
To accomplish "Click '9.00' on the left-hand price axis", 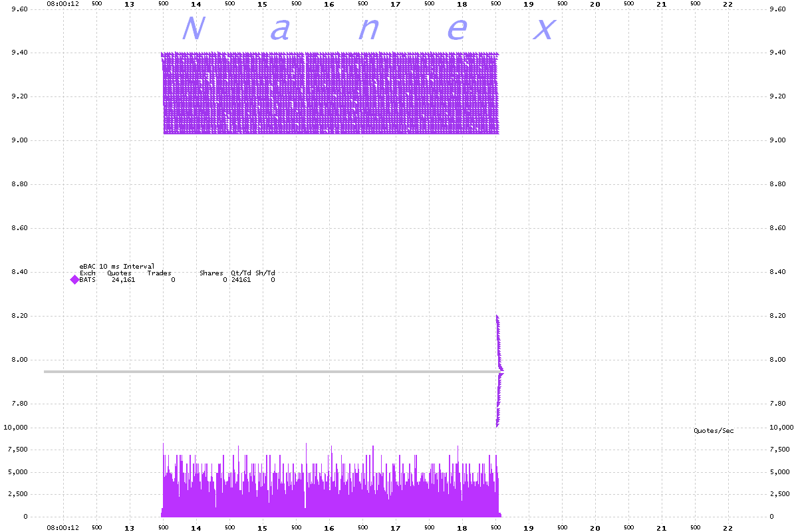I will coord(19,140).
